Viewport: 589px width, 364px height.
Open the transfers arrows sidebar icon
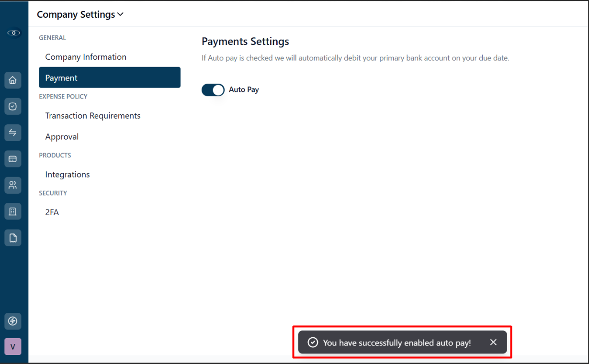13,132
